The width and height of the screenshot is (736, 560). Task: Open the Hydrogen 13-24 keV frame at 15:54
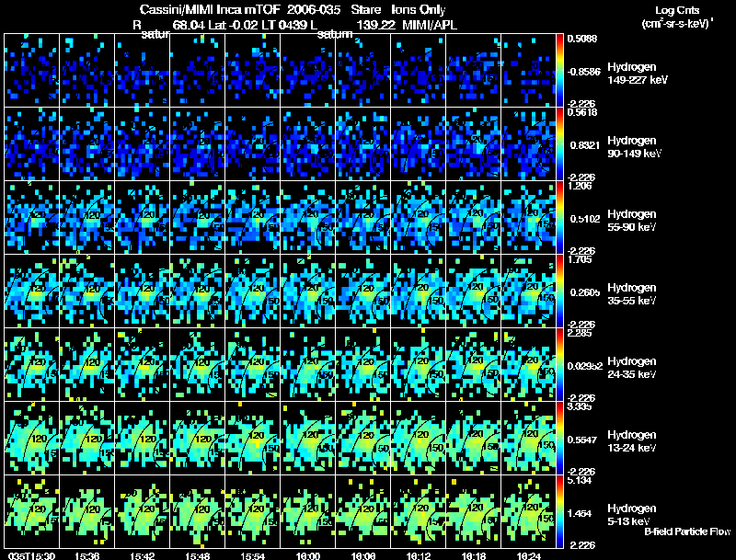click(252, 438)
